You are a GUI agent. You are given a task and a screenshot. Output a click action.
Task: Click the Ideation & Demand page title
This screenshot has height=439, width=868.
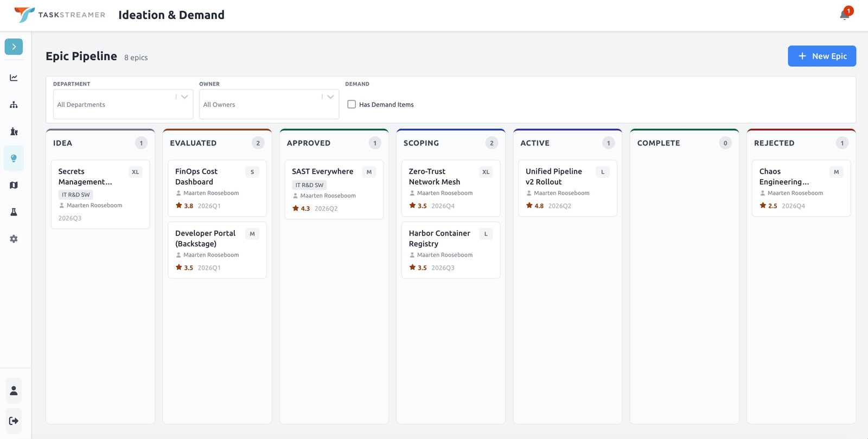(x=171, y=15)
